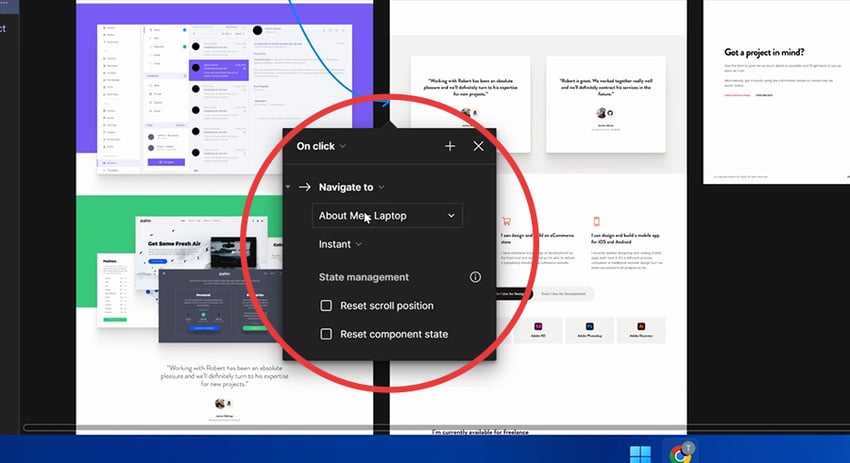Add another action with the plus icon
This screenshot has width=850, height=463.
click(x=450, y=146)
